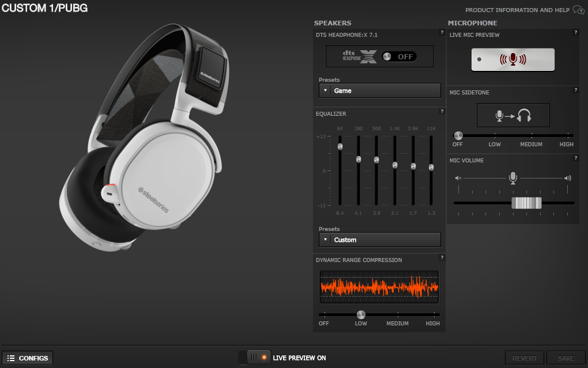Set Dynamic Range Compression to OFF
The width and height of the screenshot is (588, 368).
click(323, 324)
